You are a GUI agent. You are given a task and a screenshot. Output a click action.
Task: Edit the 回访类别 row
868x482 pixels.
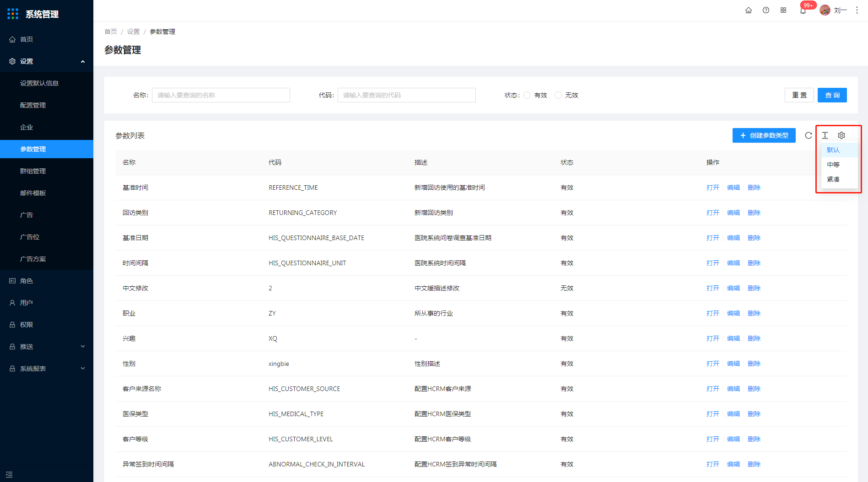click(x=733, y=213)
